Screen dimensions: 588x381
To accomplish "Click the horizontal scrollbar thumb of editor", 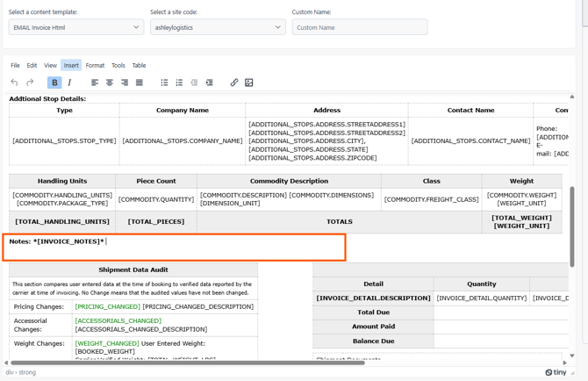I will click(x=188, y=363).
